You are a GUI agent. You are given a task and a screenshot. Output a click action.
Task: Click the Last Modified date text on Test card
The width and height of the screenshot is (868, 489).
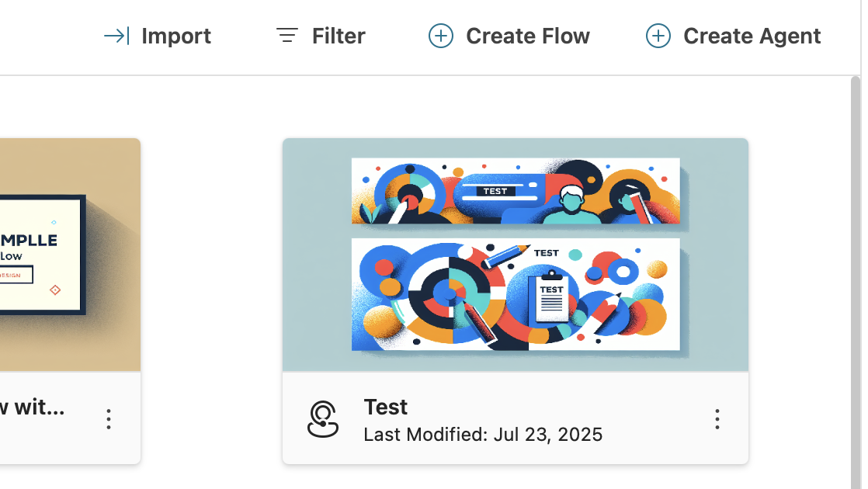483,434
